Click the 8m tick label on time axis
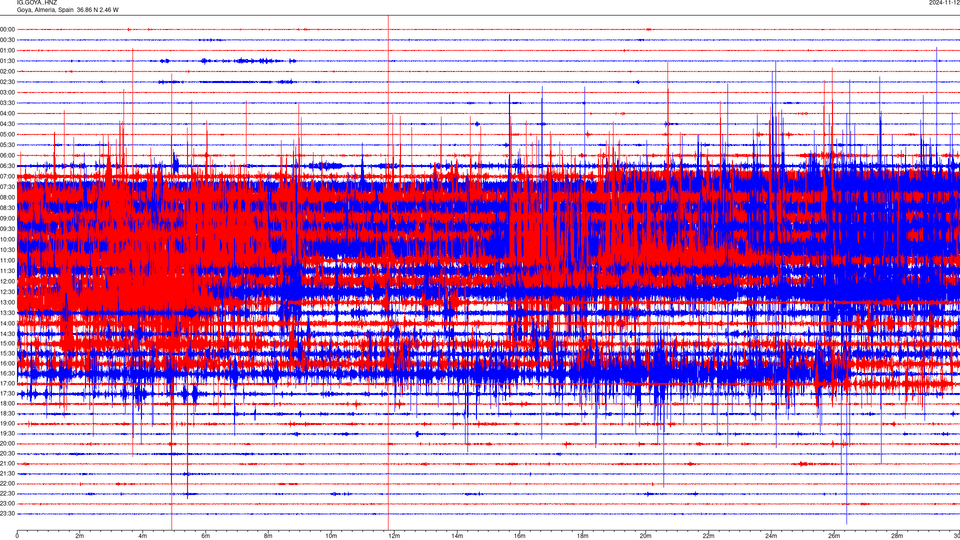960x540 pixels. [x=268, y=536]
